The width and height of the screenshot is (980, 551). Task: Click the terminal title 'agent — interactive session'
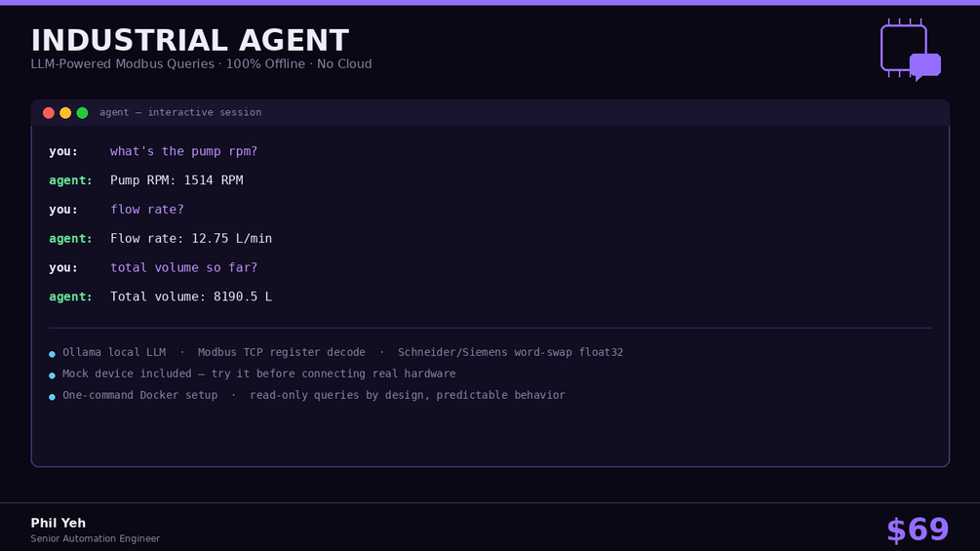[180, 112]
